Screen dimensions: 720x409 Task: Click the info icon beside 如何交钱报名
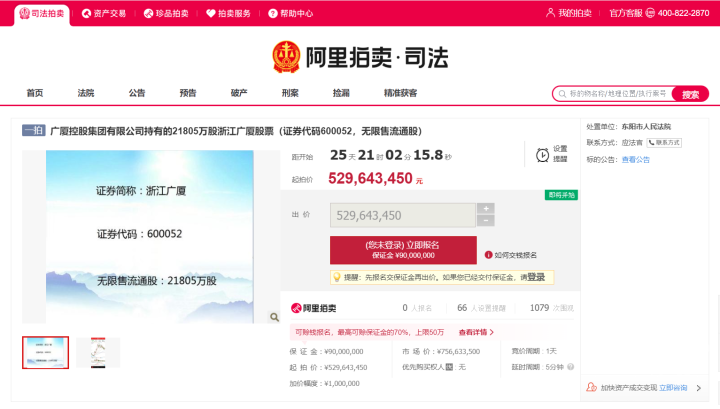(x=487, y=255)
